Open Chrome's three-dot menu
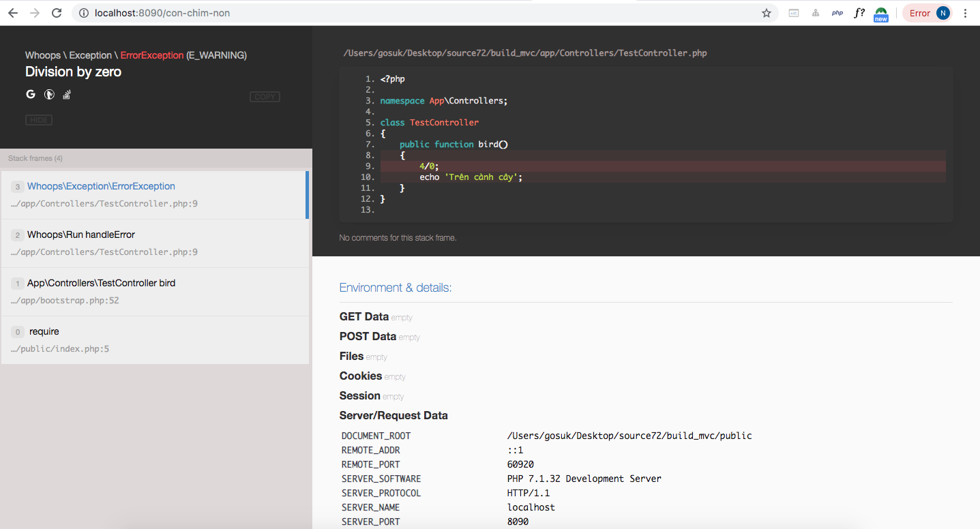The image size is (980, 529). pyautogui.click(x=966, y=13)
